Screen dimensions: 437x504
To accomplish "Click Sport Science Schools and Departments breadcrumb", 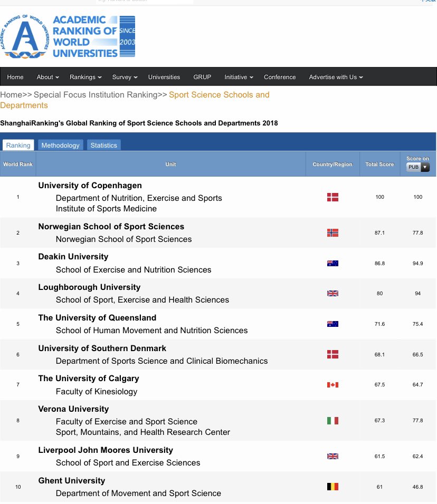I will pos(135,100).
